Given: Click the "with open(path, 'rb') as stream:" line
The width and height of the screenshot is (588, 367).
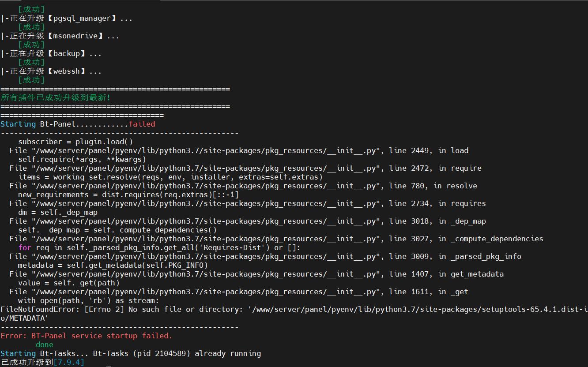Looking at the screenshot, I should point(89,300).
